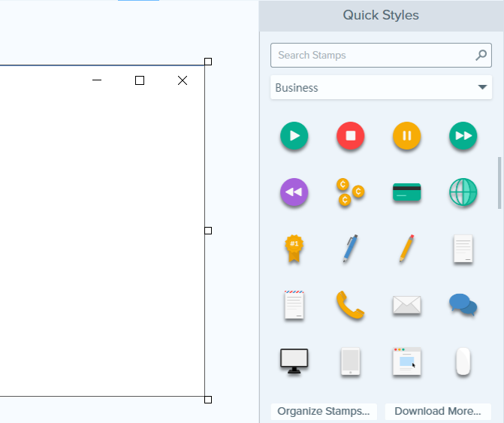This screenshot has width=504, height=423.
Task: Select the green play button stamp
Action: tap(294, 136)
